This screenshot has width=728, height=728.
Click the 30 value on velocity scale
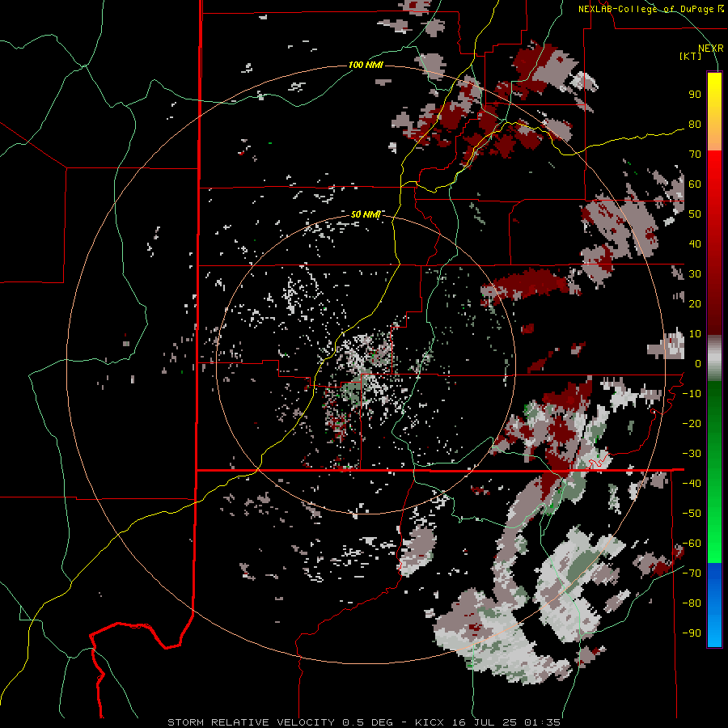[x=695, y=274]
